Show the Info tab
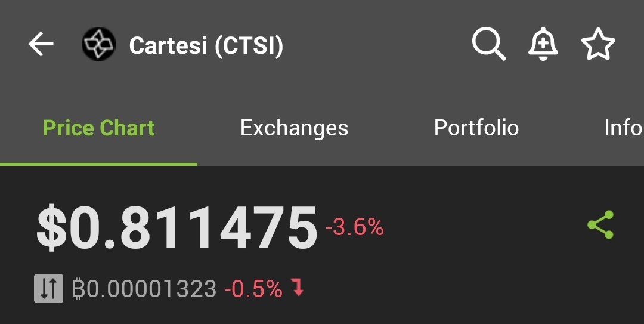 [624, 128]
